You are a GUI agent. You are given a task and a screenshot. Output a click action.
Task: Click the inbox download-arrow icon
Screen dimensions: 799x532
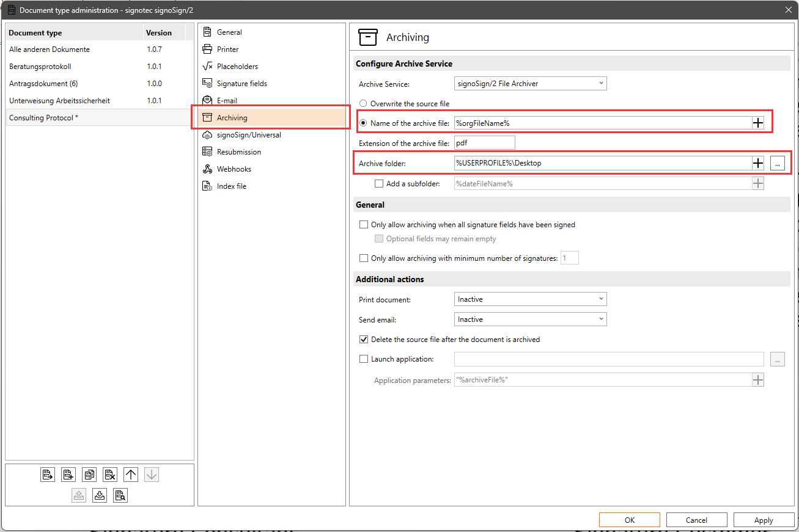(x=100, y=495)
